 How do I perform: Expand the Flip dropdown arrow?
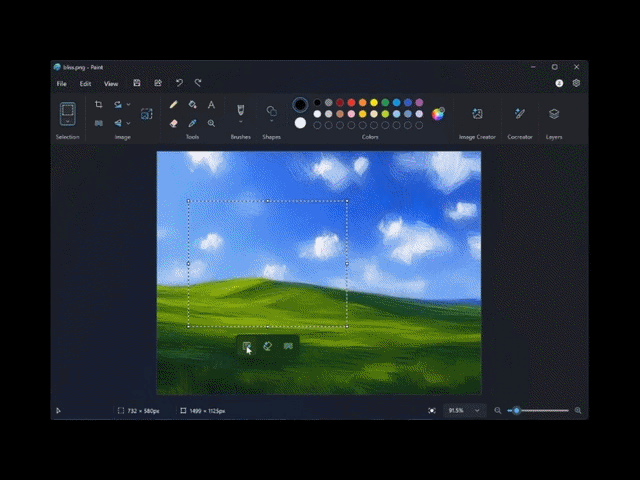[128, 123]
